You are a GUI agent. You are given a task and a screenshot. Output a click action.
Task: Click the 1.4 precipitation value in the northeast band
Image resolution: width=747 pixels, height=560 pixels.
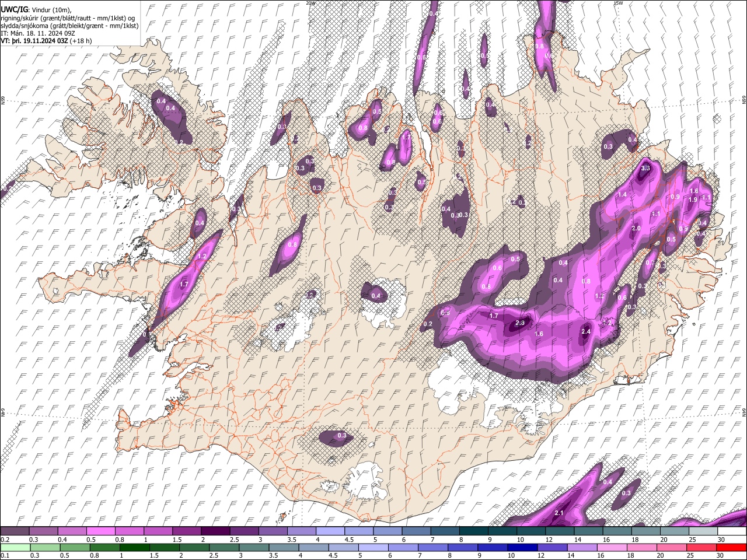pyautogui.click(x=622, y=195)
